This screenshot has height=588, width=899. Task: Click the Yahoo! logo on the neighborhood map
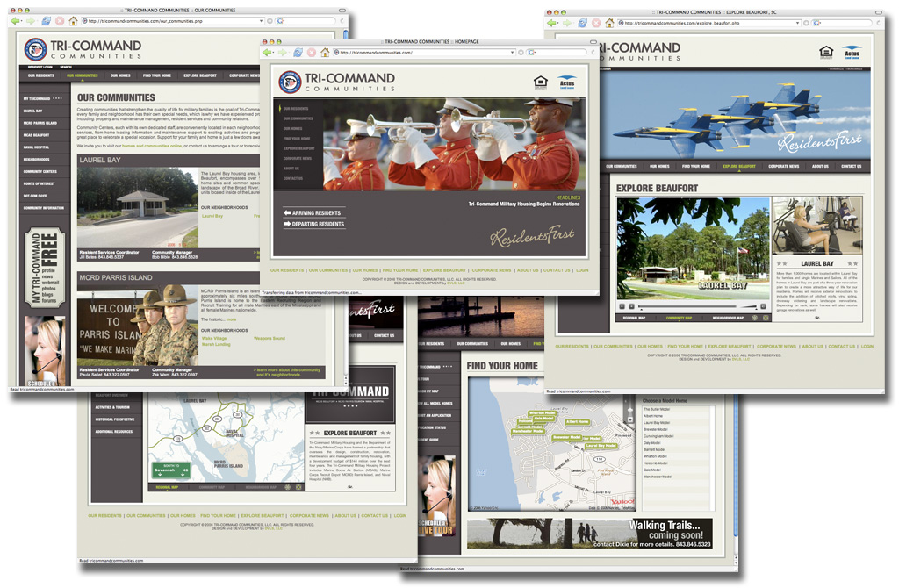point(622,502)
